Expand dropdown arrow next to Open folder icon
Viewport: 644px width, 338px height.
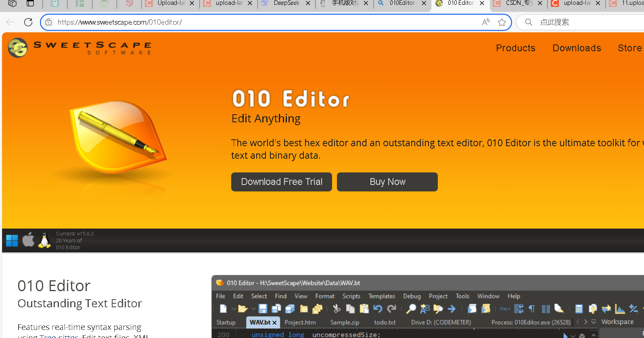(253, 309)
